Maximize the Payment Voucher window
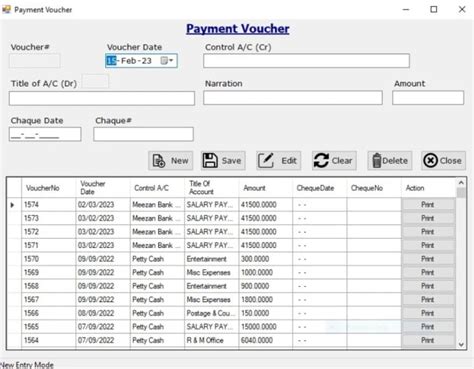This screenshot has width=474, height=369. coord(434,9)
